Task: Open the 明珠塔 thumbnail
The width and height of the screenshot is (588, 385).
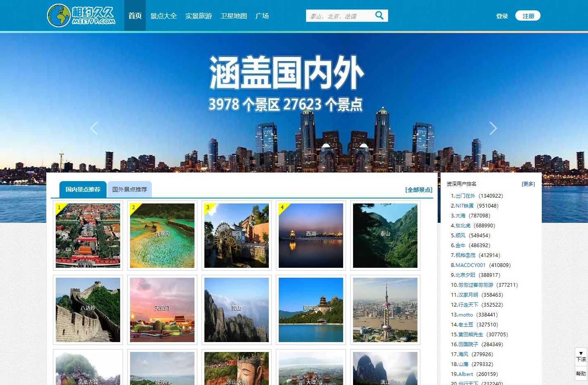Action: pos(385,310)
